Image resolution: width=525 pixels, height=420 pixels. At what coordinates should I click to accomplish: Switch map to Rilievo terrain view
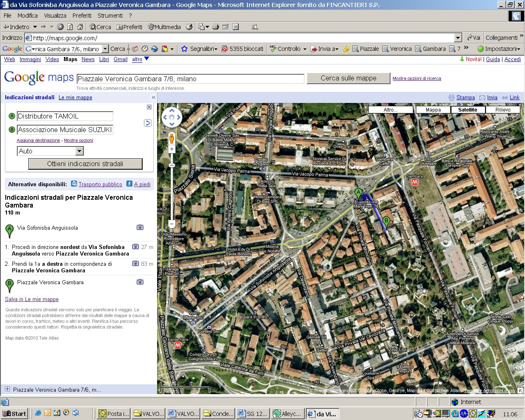click(503, 110)
